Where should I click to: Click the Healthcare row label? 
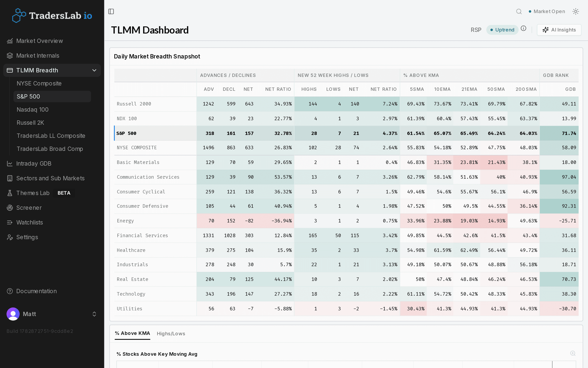(x=131, y=250)
